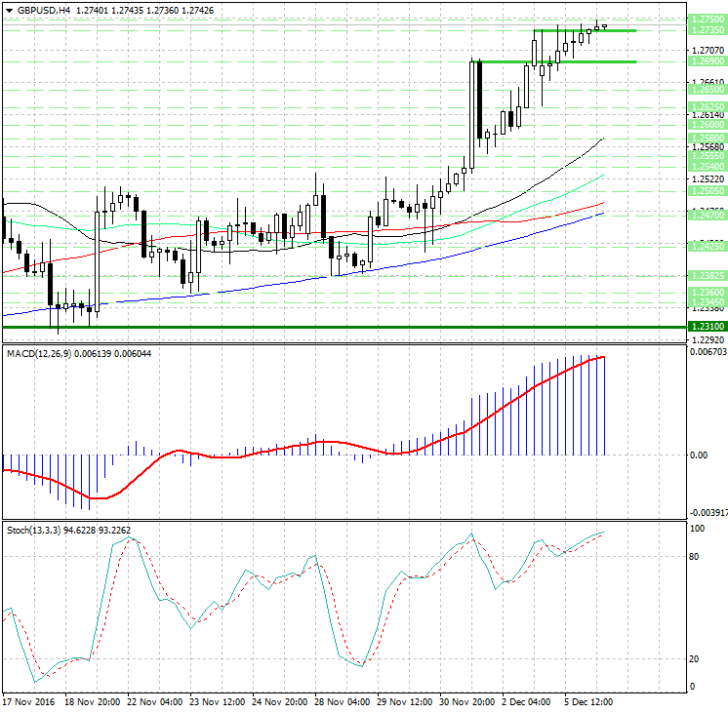Click the 28 Nov 04:00 time label

(x=342, y=702)
